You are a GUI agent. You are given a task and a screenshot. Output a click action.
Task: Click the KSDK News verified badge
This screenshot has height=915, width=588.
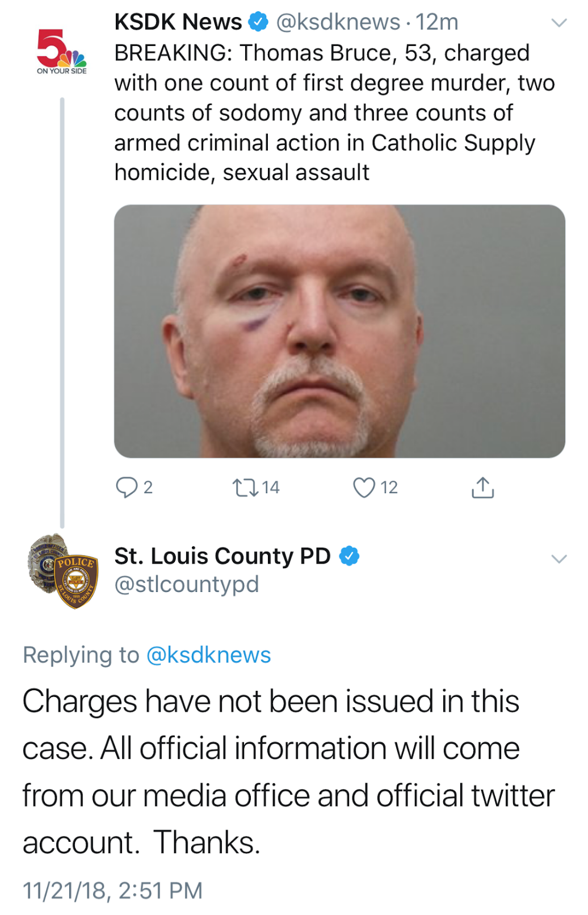coord(259,22)
